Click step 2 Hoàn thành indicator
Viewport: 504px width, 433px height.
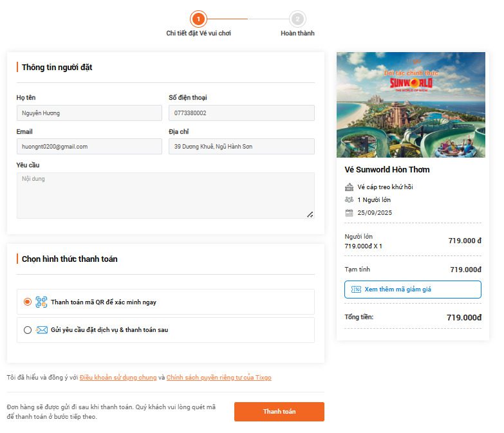tap(297, 19)
